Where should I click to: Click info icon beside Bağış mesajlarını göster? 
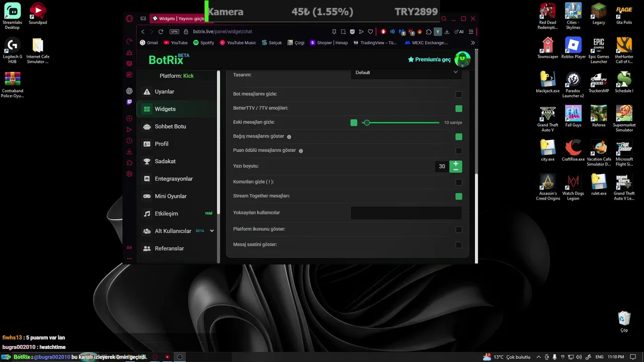click(289, 137)
